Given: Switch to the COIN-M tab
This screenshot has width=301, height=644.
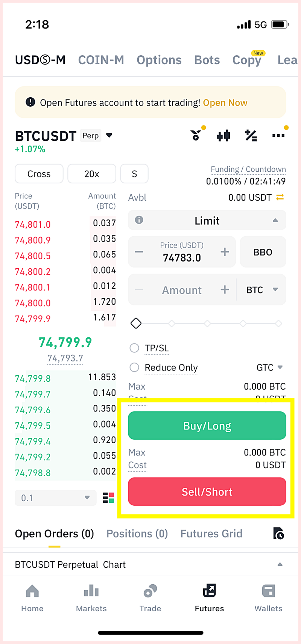Looking at the screenshot, I should point(101,60).
